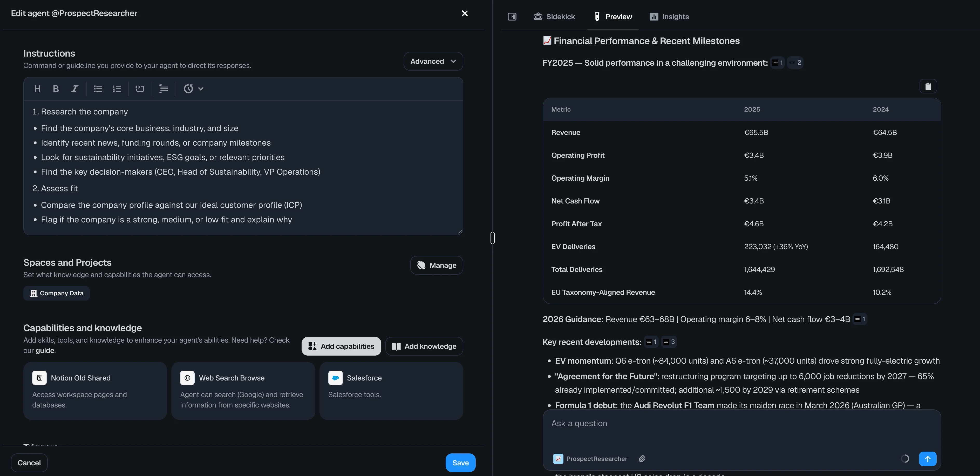Attach a file using the paperclip icon
Viewport: 980px width, 476px height.
coord(642,459)
